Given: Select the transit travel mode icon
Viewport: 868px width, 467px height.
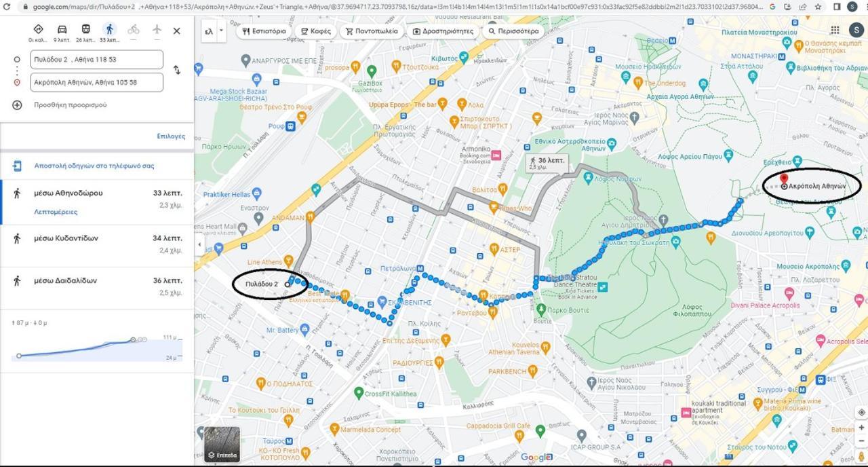Looking at the screenshot, I should tap(85, 29).
